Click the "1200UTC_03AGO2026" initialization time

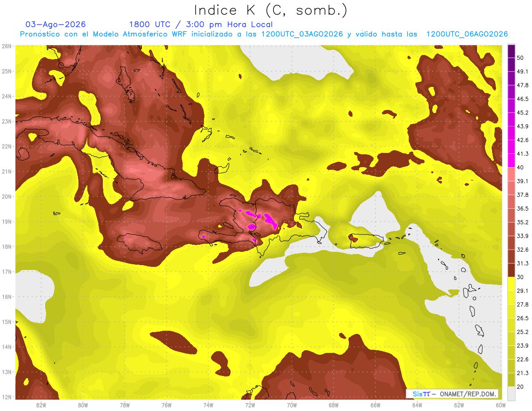302,34
